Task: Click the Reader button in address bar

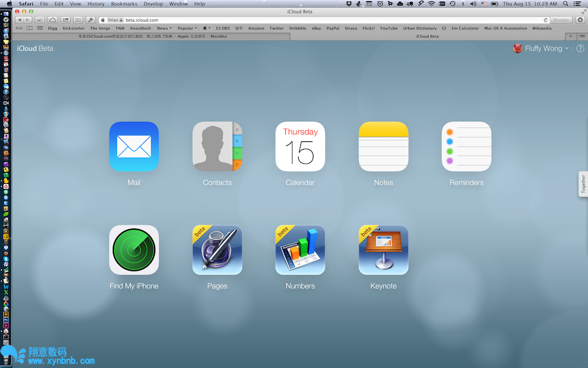Action: point(561,20)
